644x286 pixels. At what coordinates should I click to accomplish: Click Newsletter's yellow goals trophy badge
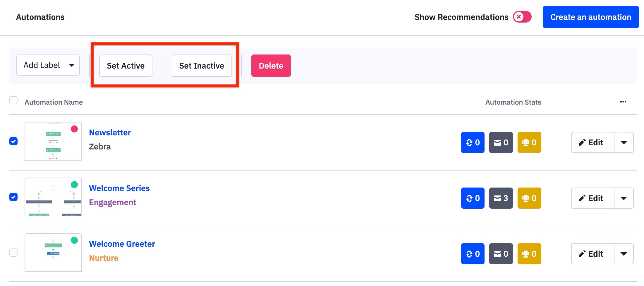point(529,142)
